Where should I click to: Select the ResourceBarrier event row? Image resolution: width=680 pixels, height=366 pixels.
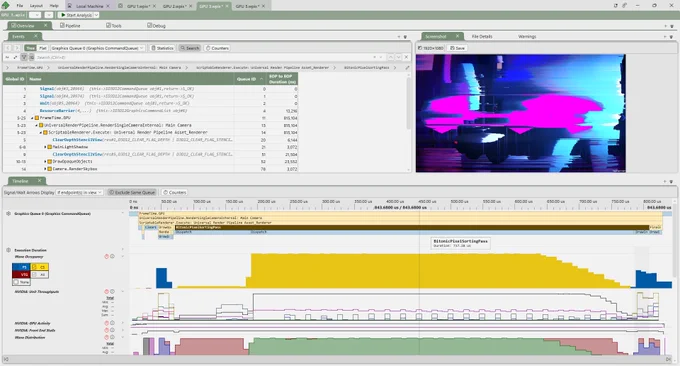[x=150, y=111]
